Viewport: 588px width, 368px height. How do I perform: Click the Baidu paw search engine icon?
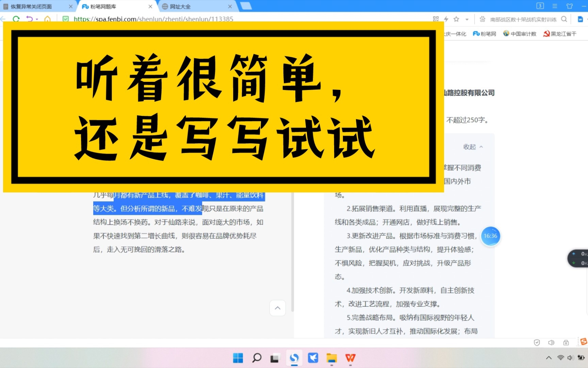coord(483,19)
